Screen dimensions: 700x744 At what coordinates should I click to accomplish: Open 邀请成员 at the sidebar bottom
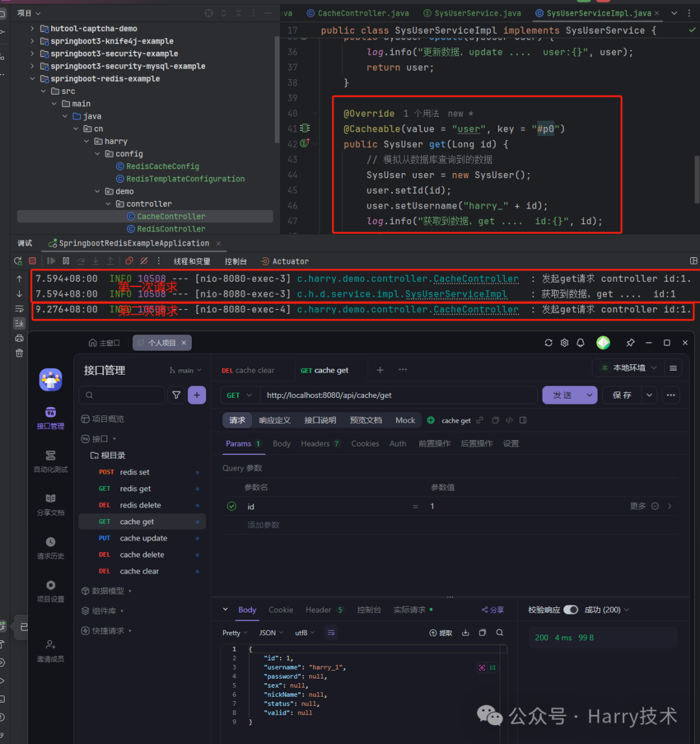point(51,648)
